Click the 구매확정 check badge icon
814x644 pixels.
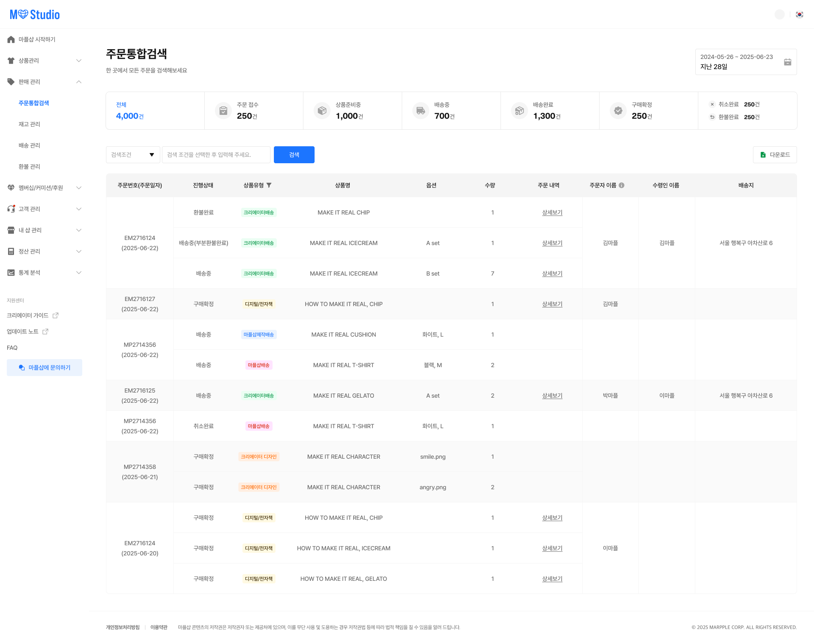[618, 111]
